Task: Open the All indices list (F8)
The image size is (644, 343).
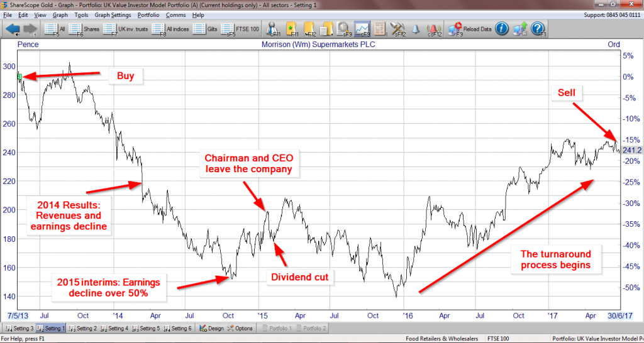Action: (170, 29)
